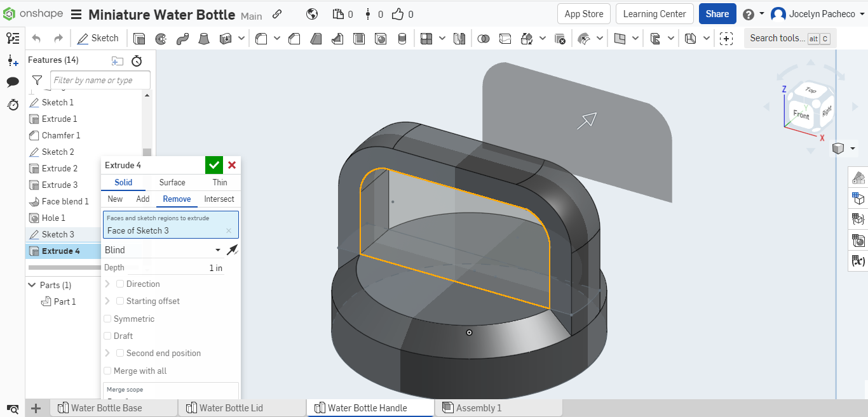Choose the Sweep tool
The height and width of the screenshot is (417, 868).
[182, 39]
